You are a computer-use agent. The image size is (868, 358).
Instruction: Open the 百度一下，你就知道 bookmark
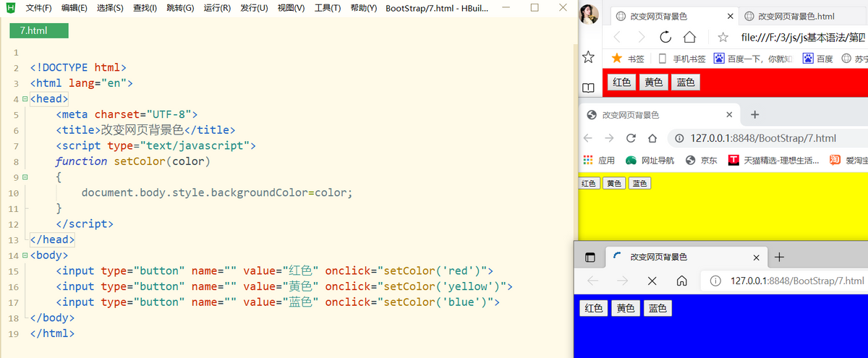click(x=753, y=59)
